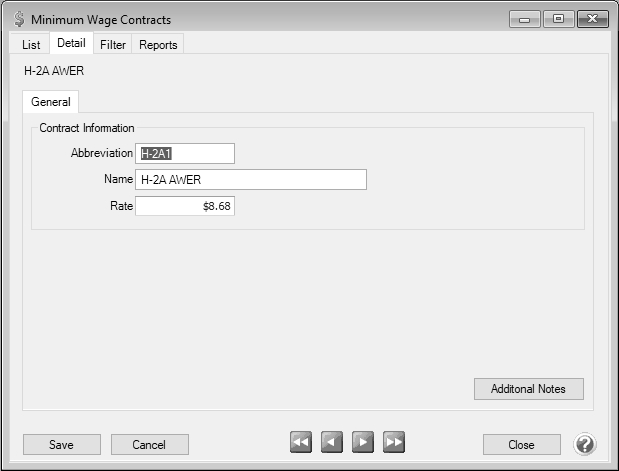
Task: Jump to the last record
Action: tap(394, 443)
